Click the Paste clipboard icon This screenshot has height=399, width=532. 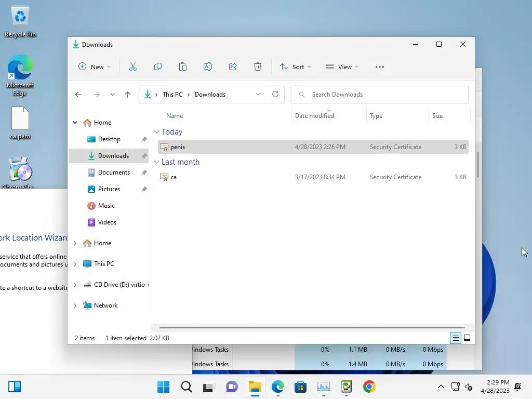pos(182,67)
